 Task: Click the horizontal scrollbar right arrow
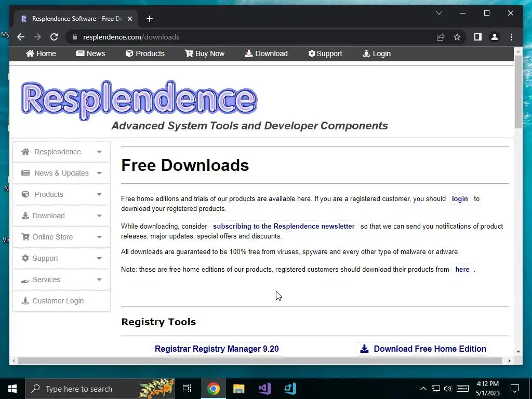tap(509, 361)
